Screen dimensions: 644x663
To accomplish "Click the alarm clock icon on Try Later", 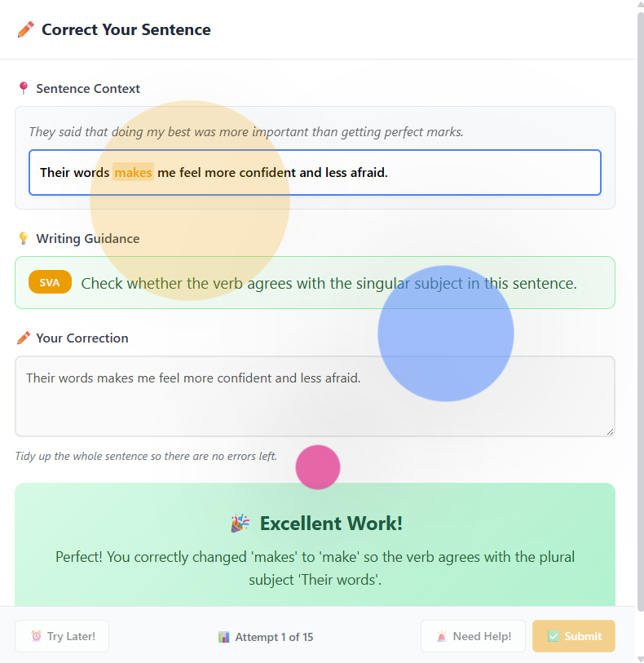I will pyautogui.click(x=37, y=636).
